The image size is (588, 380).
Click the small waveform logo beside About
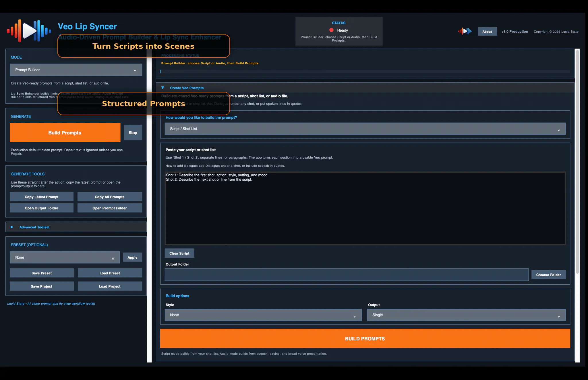point(465,31)
